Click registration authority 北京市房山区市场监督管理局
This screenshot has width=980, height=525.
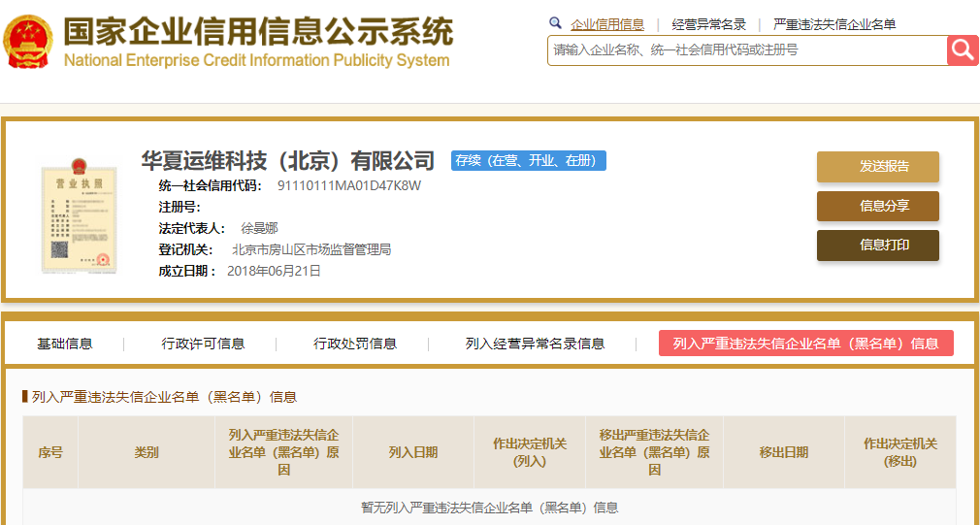pos(311,250)
